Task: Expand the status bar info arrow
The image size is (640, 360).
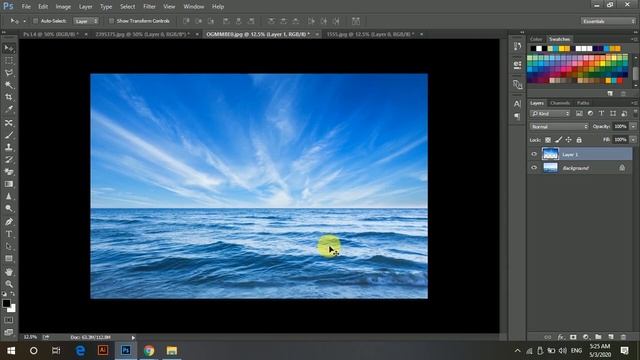Action: pos(133,338)
